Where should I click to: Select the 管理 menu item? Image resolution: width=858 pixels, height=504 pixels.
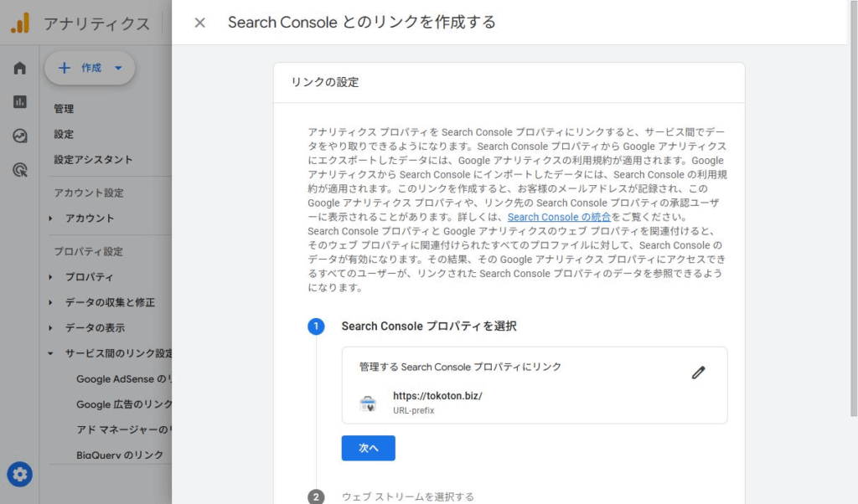click(x=64, y=109)
